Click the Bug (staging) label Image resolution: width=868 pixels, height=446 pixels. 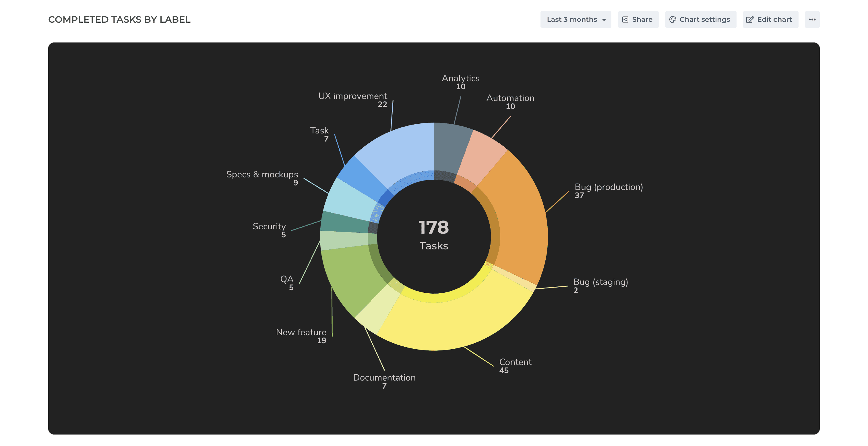click(600, 282)
